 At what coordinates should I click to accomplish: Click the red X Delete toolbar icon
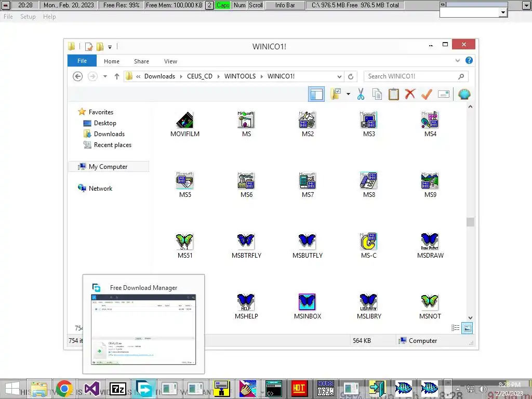click(410, 94)
